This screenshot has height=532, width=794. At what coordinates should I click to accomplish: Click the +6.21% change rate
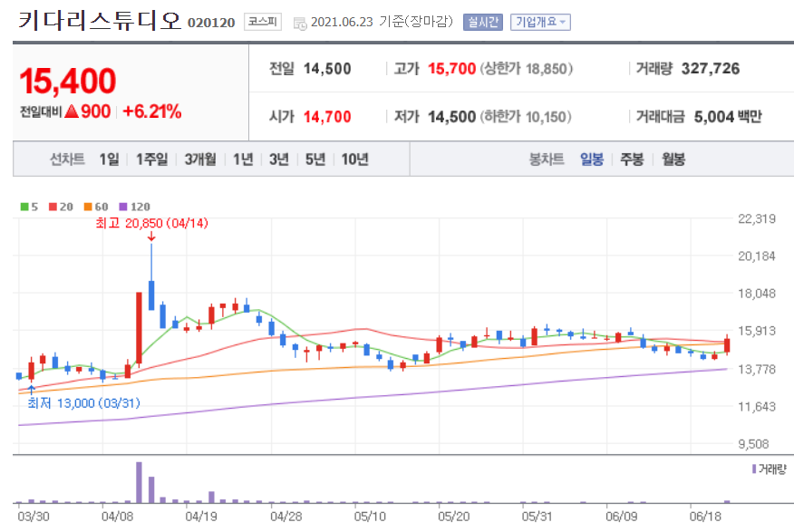click(152, 111)
